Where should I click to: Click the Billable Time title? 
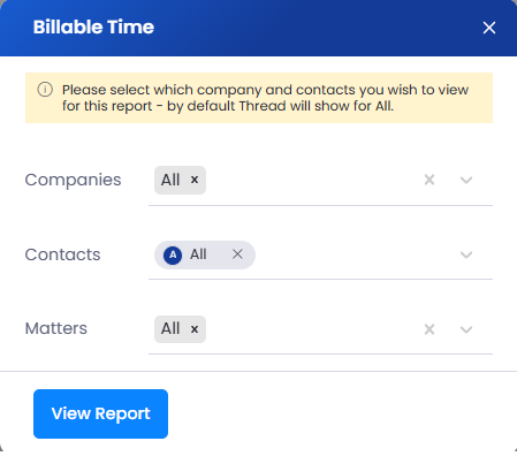pos(93,27)
